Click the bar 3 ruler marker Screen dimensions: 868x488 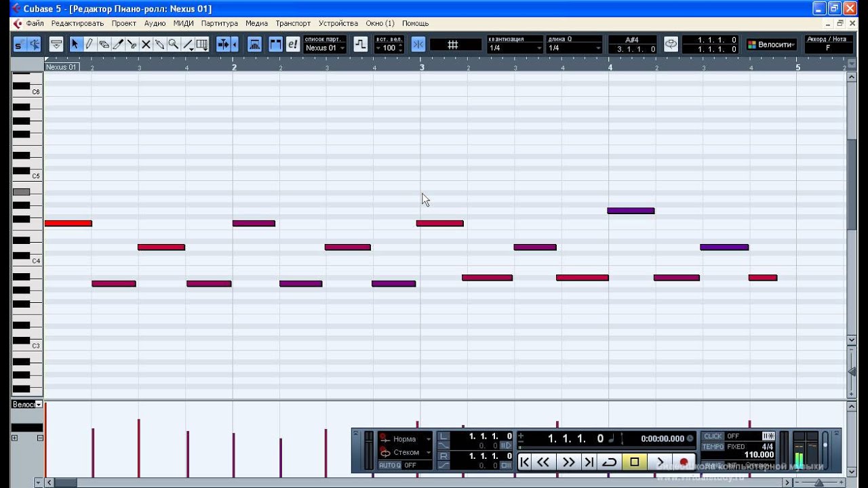point(422,67)
